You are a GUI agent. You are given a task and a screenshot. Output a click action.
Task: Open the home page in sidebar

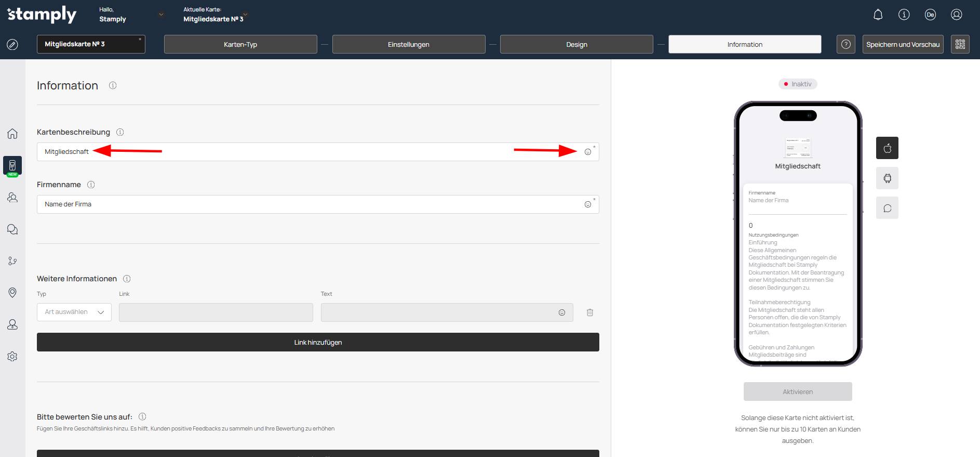(x=12, y=134)
